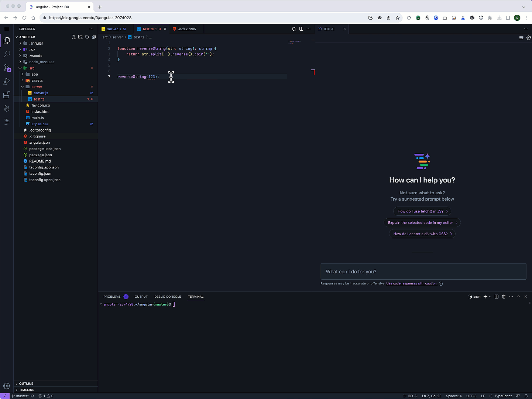
Task: Choose the 'How do I use fetch() in JS?' prompt
Action: pyautogui.click(x=422, y=211)
